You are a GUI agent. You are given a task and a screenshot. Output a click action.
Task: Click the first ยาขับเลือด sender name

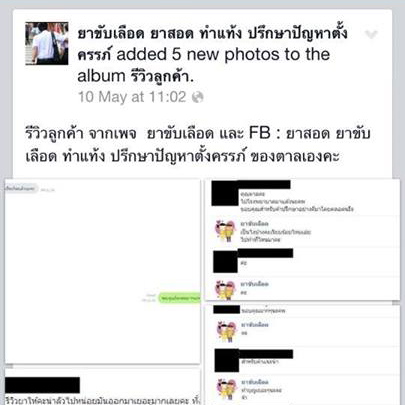(255, 224)
